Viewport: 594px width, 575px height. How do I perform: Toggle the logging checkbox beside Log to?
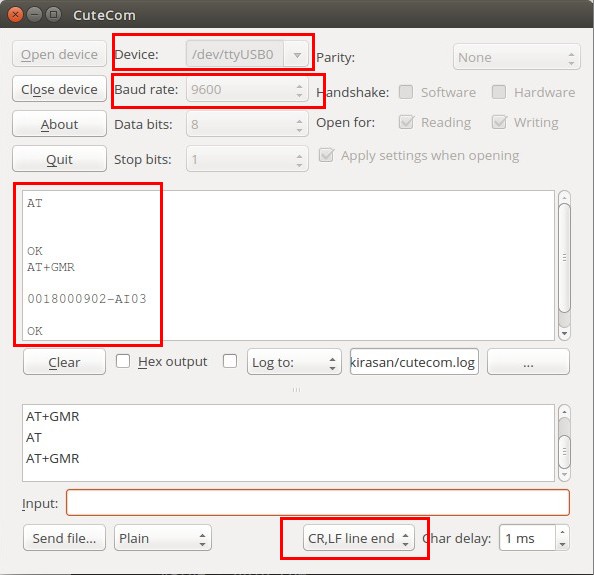(230, 361)
